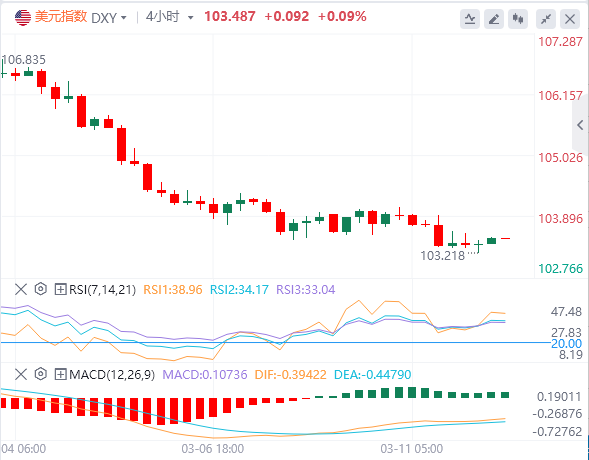Select the drawing pencil tool
The image size is (589, 460).
[494, 19]
